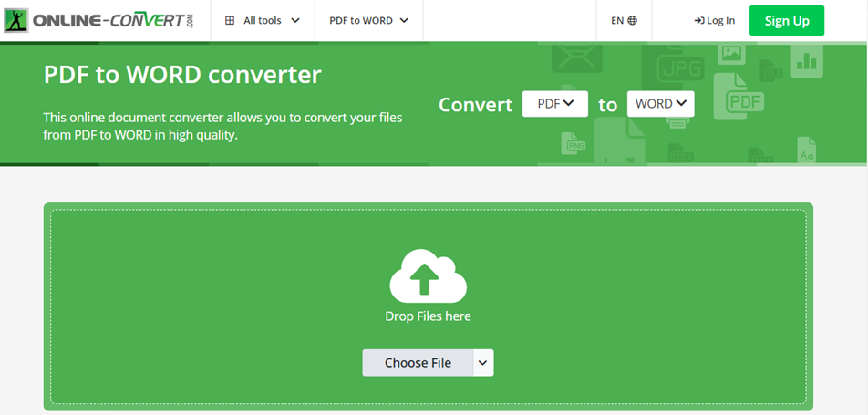Image resolution: width=868 pixels, height=415 pixels.
Task: Click the cloud upload icon
Action: (x=428, y=275)
